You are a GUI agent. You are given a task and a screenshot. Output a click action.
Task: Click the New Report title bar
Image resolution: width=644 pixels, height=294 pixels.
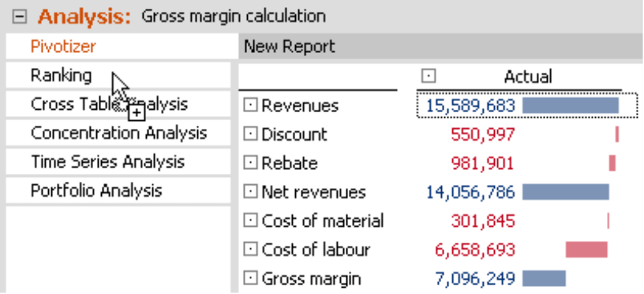[441, 46]
